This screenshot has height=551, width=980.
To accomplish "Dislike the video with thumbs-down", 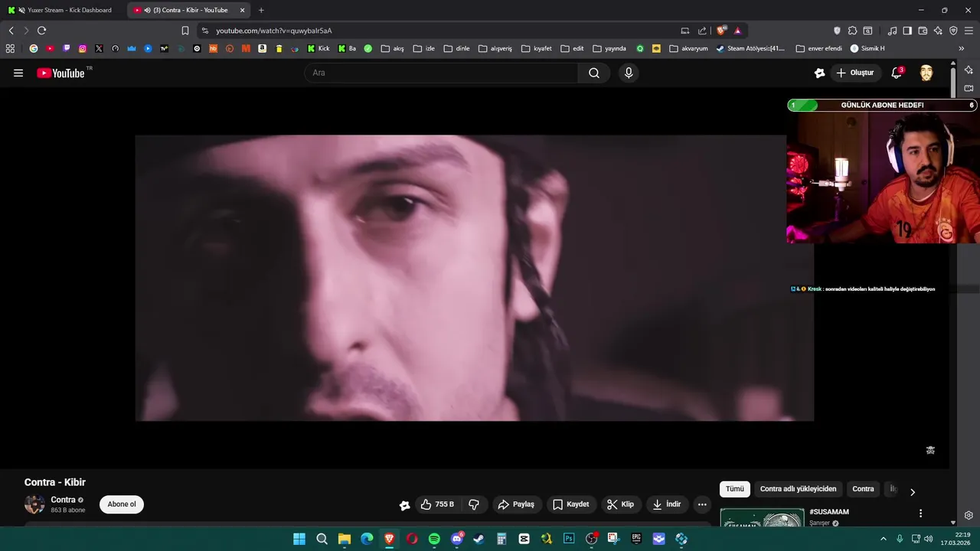I will point(474,504).
